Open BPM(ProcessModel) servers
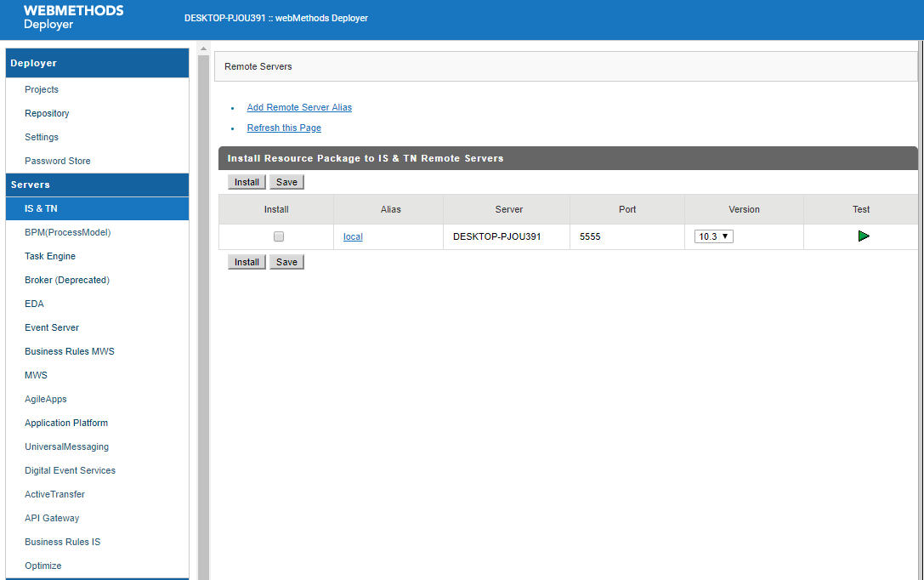The width and height of the screenshot is (924, 580). pos(68,232)
